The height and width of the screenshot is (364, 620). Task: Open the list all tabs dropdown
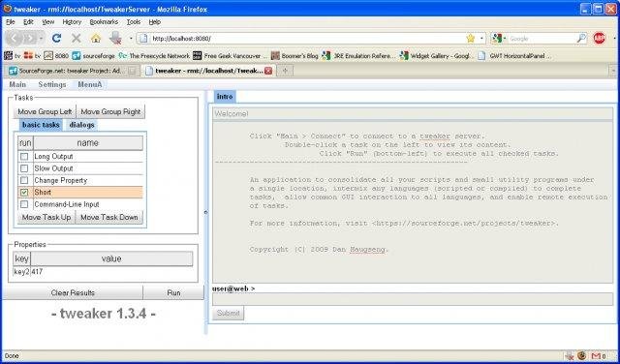pyautogui.click(x=614, y=71)
